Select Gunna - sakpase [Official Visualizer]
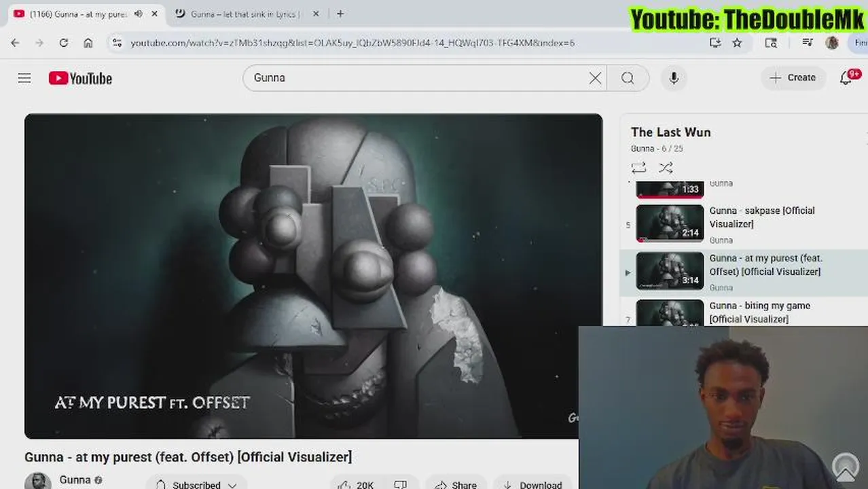 pyautogui.click(x=762, y=217)
